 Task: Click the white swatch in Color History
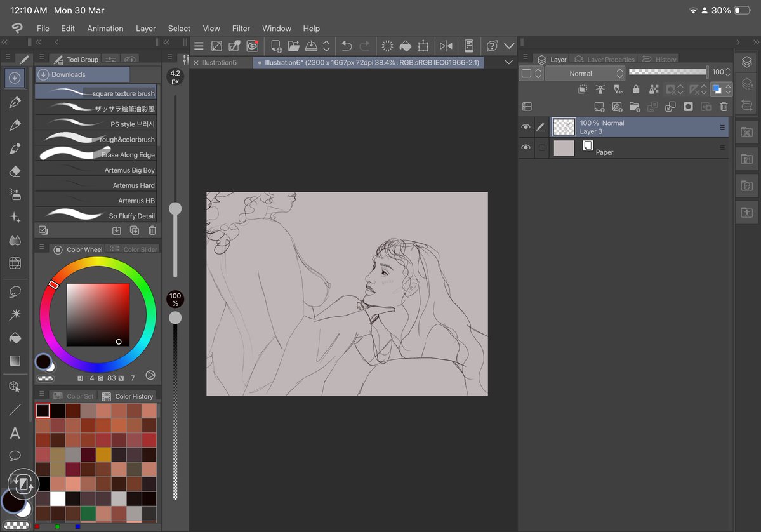point(58,498)
